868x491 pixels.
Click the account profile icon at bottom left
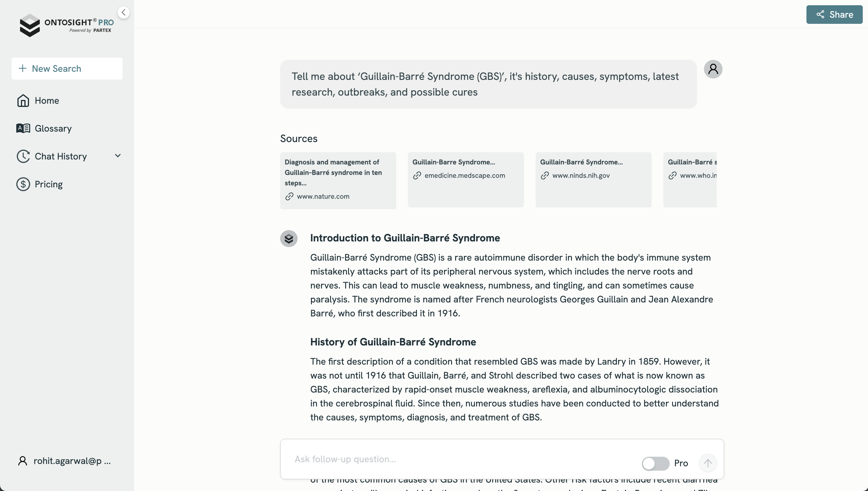click(23, 461)
